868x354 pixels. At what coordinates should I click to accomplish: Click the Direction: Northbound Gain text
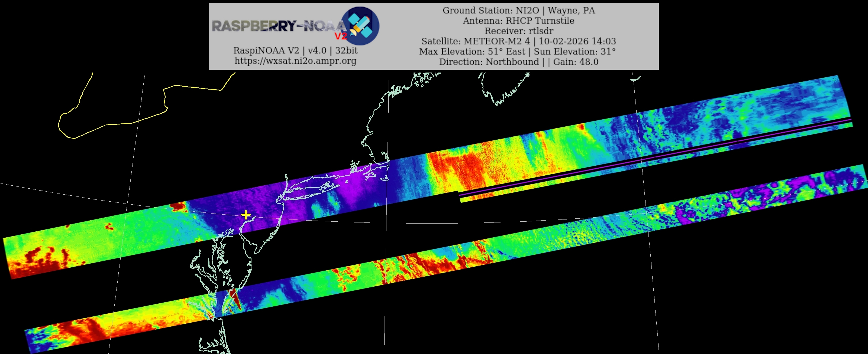[x=519, y=62]
